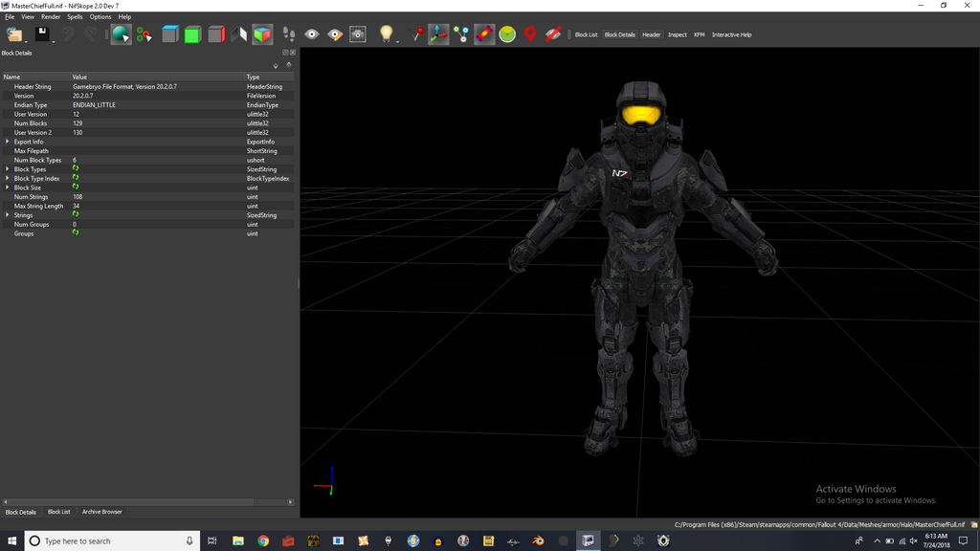Switch to the red side view cube
Screen dimensions: 980x551
(x=216, y=34)
